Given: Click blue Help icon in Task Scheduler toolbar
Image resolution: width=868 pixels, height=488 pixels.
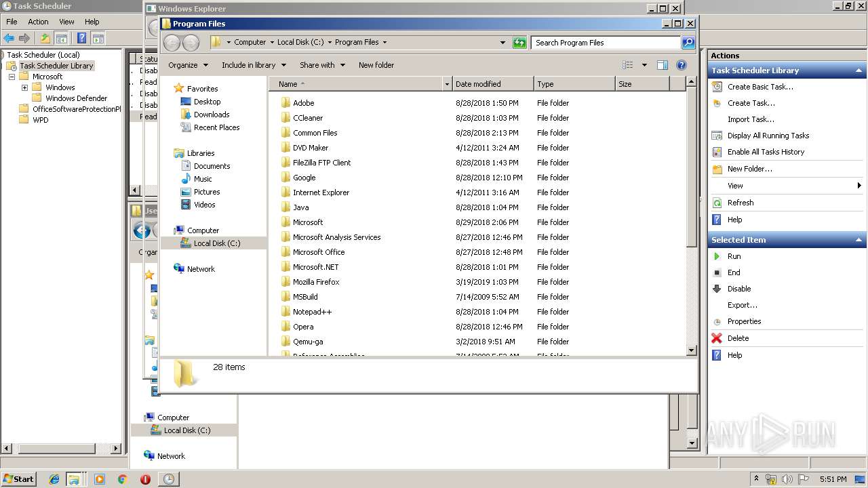Looking at the screenshot, I should click(x=81, y=38).
